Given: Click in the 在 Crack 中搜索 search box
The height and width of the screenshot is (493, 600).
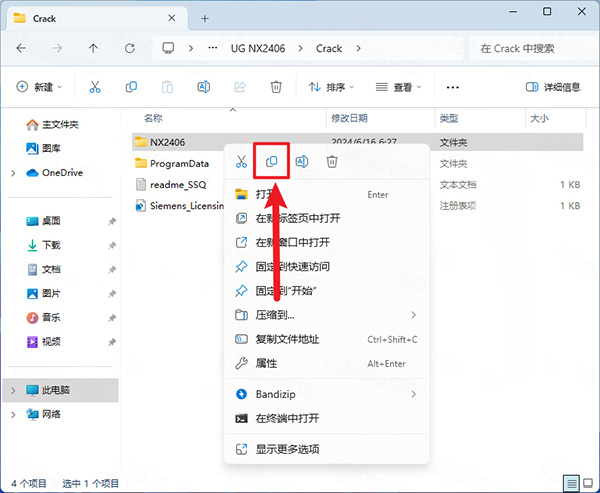Looking at the screenshot, I should [534, 48].
